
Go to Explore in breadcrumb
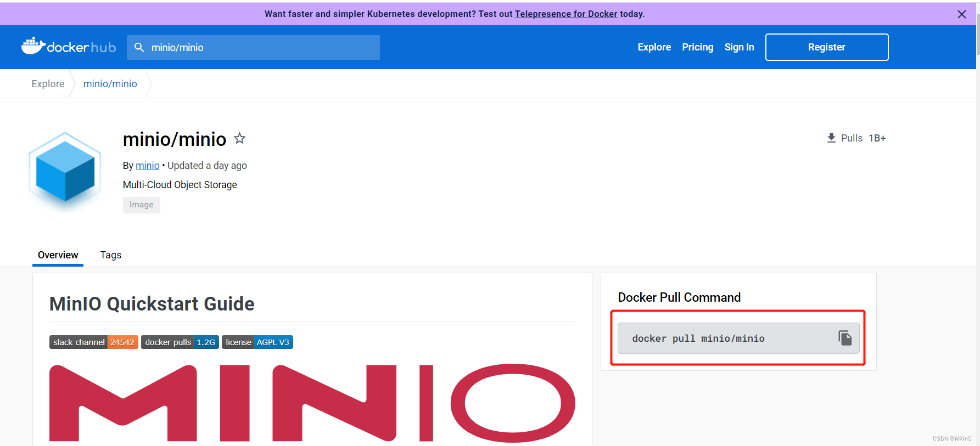pyautogui.click(x=48, y=84)
